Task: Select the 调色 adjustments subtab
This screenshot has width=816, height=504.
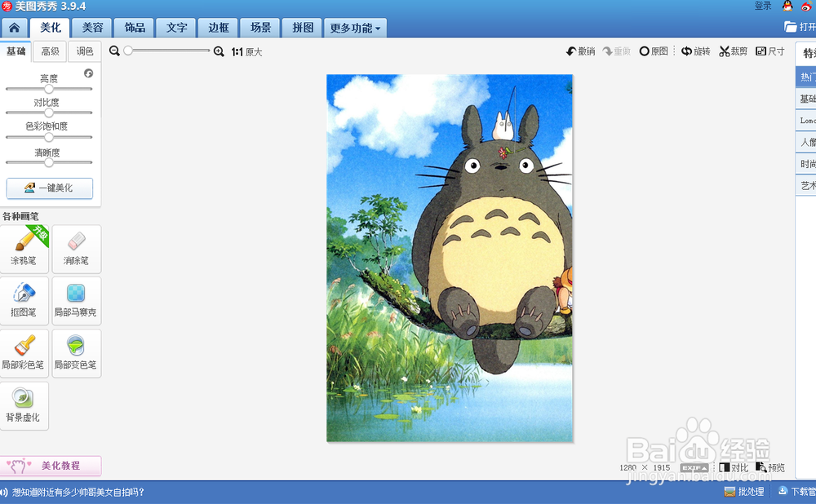Action: point(85,51)
